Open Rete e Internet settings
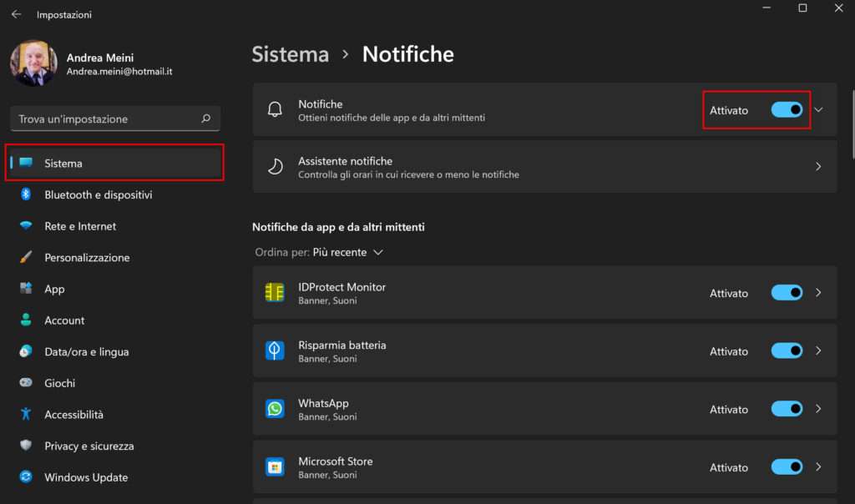The height and width of the screenshot is (504, 855). point(114,226)
